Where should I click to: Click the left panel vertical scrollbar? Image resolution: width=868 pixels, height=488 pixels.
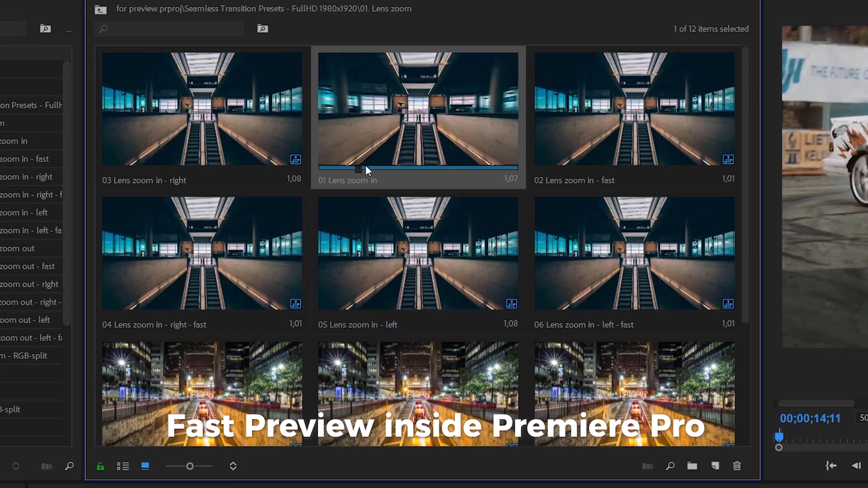point(67,192)
